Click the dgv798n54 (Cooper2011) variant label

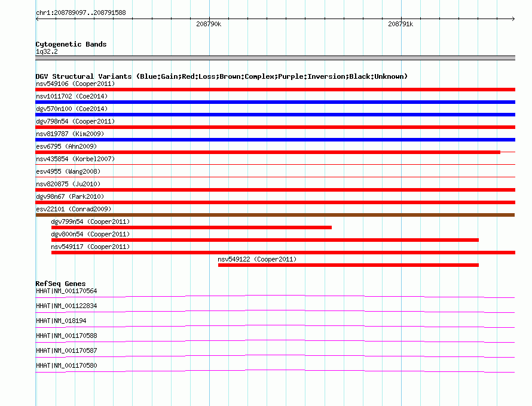[75, 121]
